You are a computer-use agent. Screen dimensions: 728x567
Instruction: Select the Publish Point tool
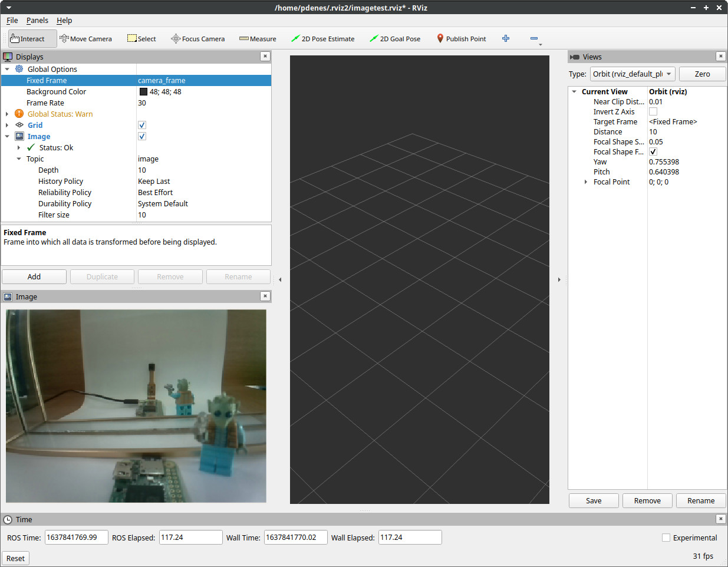coord(461,38)
